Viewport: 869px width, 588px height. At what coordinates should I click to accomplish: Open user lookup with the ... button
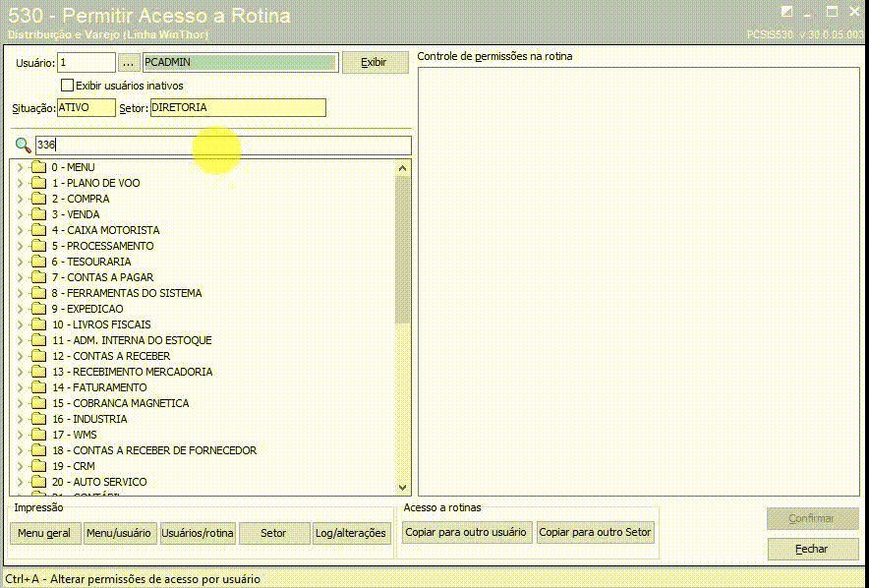[x=128, y=63]
